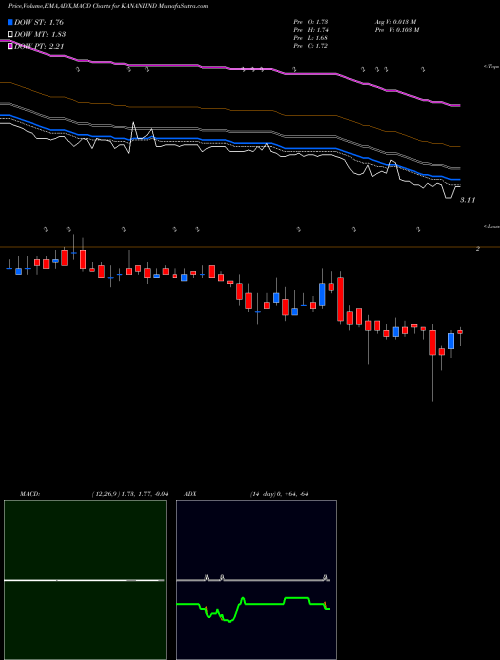
Task: Click the '2' price level label on candlestick chart
Action: (x=478, y=249)
